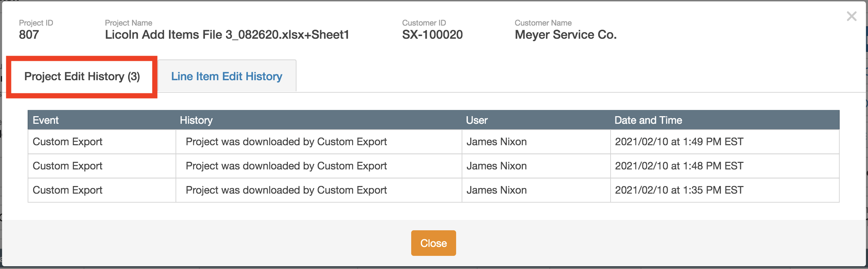The height and width of the screenshot is (269, 868).
Task: Click the Event column header
Action: tap(46, 120)
